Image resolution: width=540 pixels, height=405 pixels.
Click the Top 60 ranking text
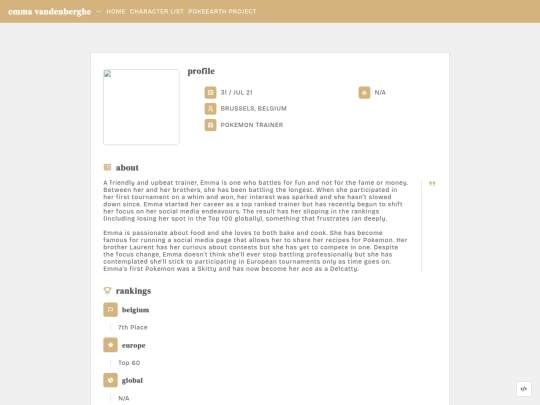pyautogui.click(x=129, y=363)
